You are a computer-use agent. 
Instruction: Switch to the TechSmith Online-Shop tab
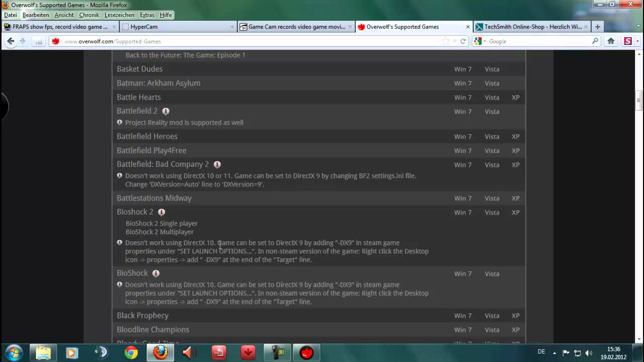tap(531, 27)
